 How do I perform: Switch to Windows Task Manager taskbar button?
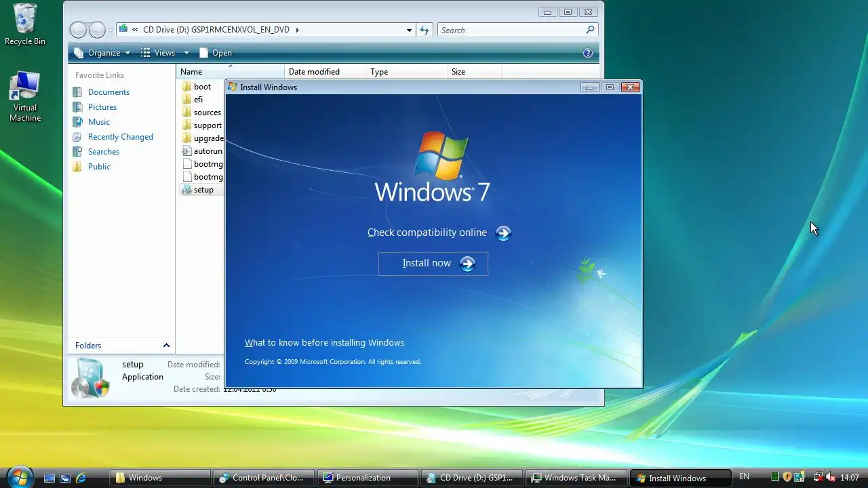point(575,478)
